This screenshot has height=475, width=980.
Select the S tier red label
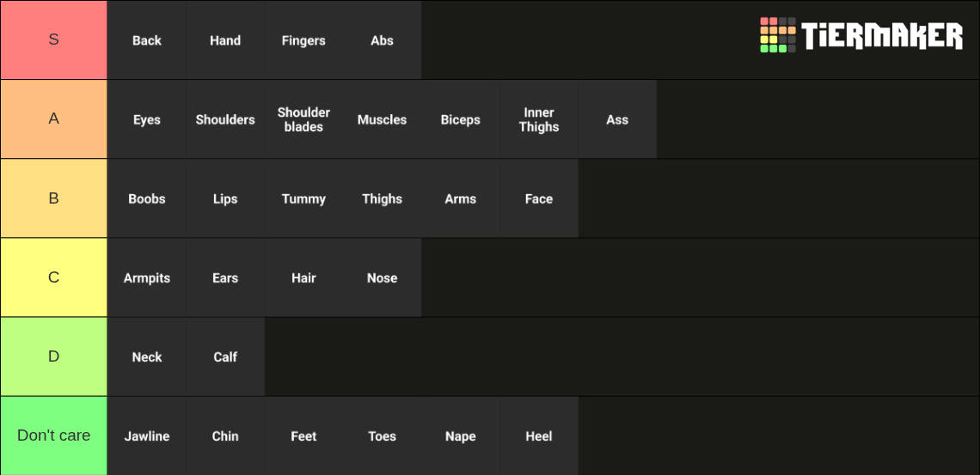(x=54, y=40)
